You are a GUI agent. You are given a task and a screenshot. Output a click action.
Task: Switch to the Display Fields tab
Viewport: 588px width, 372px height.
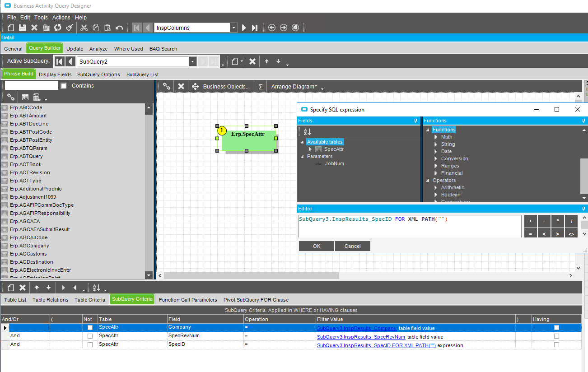pos(55,74)
